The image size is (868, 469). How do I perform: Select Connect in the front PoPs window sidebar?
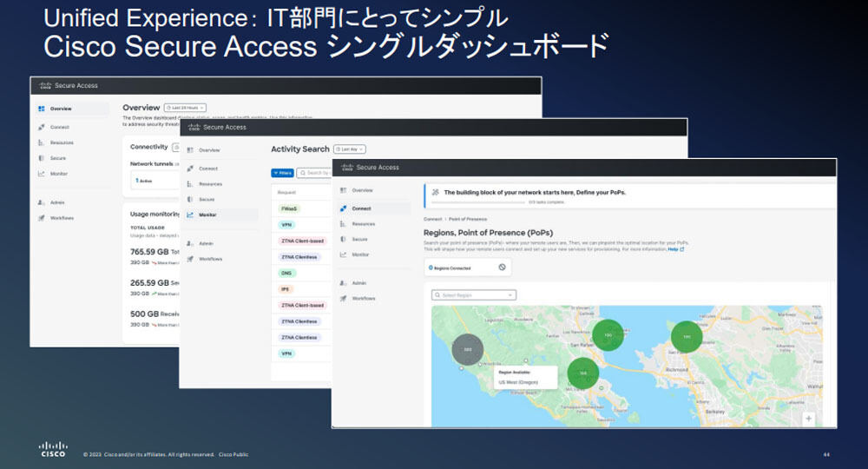(x=375, y=208)
